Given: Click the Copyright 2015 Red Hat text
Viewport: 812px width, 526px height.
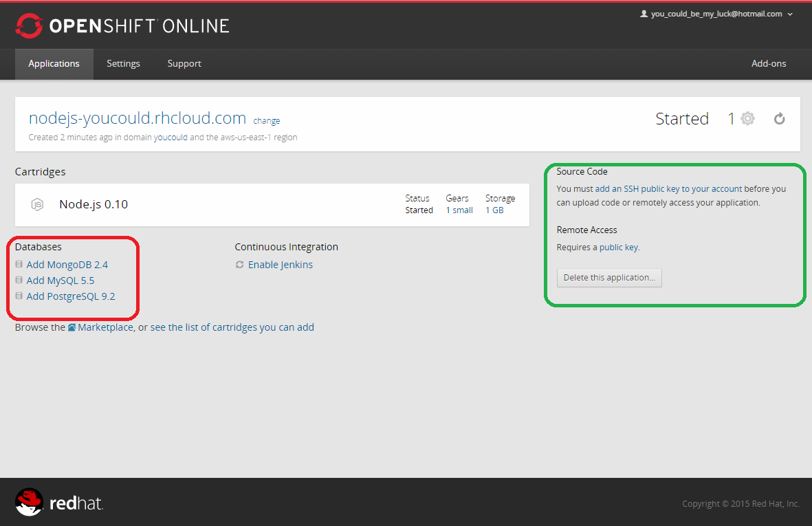Looking at the screenshot, I should pos(740,504).
